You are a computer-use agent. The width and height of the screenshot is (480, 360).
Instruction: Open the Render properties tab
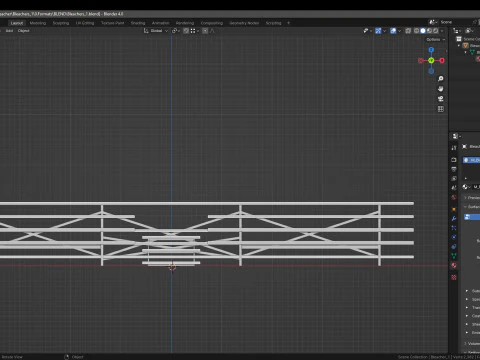[x=454, y=160]
